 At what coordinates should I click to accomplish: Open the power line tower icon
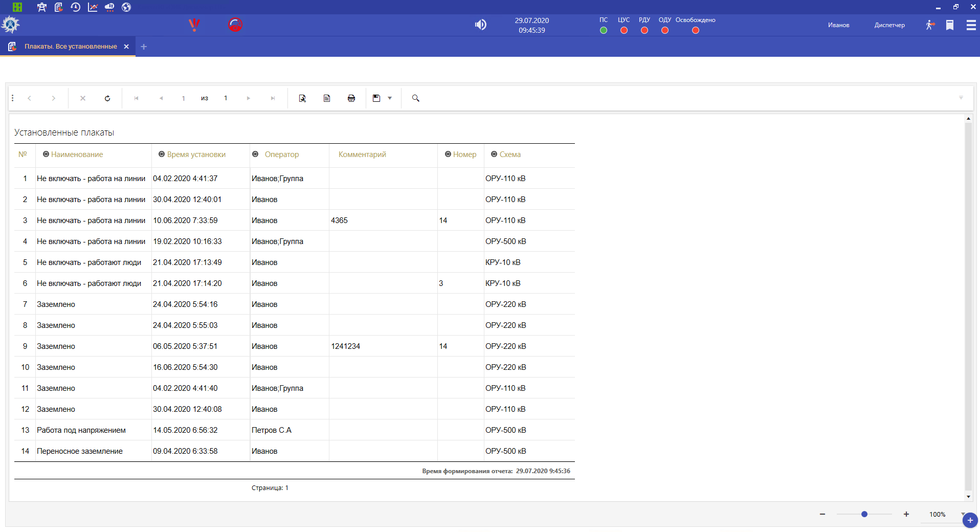click(x=42, y=7)
